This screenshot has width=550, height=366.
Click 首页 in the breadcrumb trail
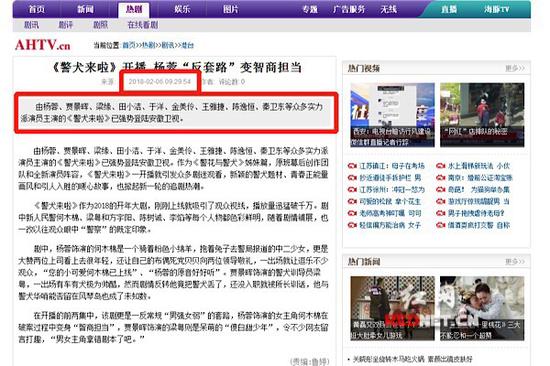pyautogui.click(x=128, y=45)
